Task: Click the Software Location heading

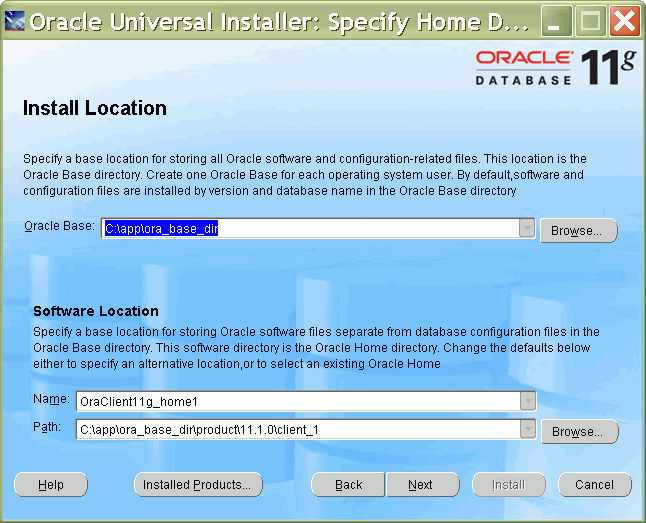Action: 96,311
